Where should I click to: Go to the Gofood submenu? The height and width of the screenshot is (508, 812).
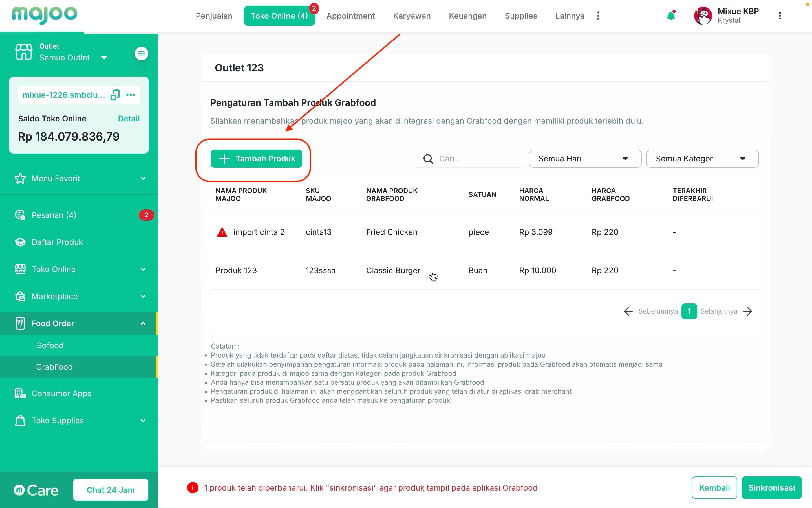[x=50, y=345]
